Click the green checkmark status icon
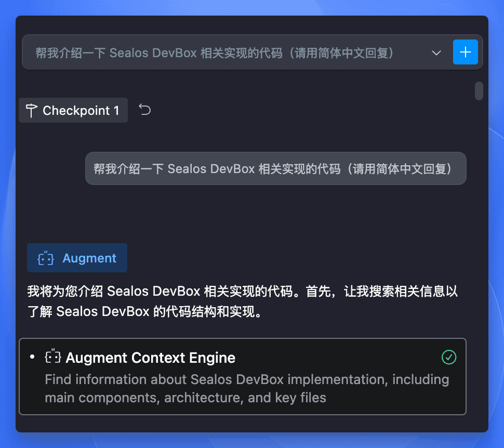504x448 pixels. [x=449, y=357]
